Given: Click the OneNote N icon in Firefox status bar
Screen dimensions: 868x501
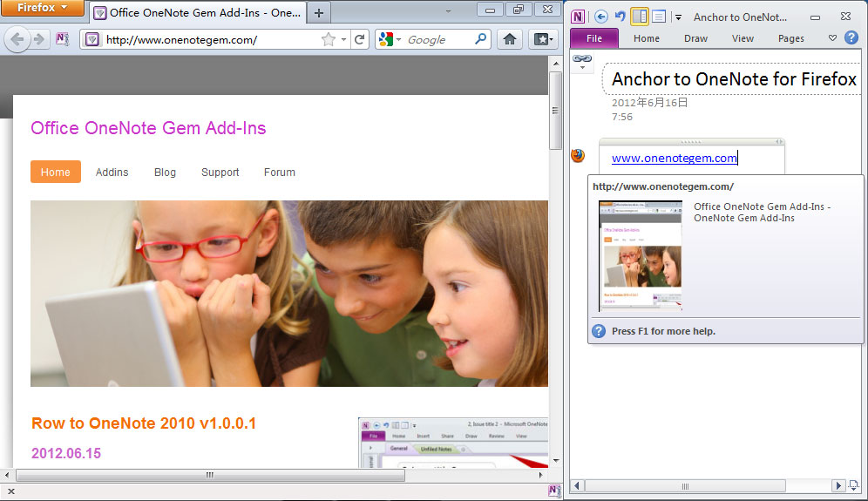Looking at the screenshot, I should click(554, 491).
